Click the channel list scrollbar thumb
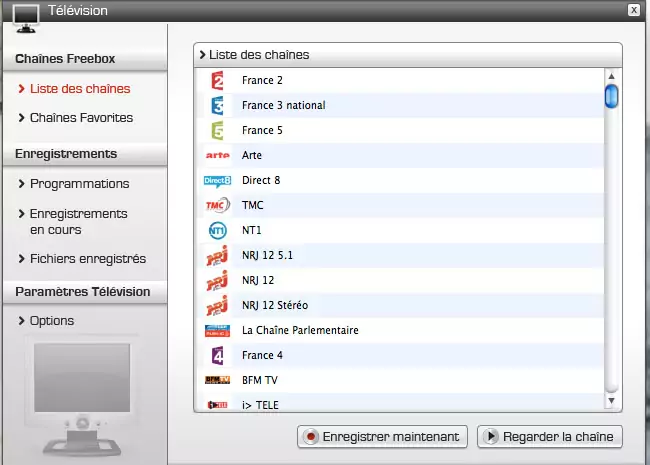This screenshot has width=650, height=465. 611,96
